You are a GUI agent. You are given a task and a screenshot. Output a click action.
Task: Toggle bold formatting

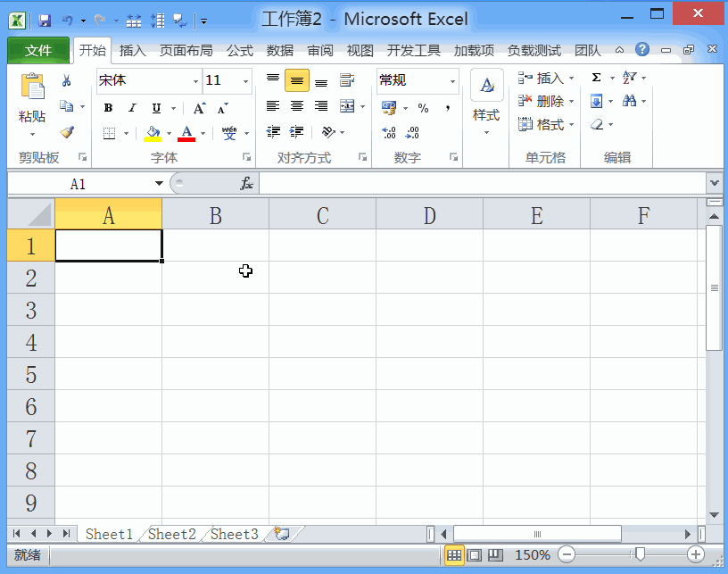click(x=107, y=107)
